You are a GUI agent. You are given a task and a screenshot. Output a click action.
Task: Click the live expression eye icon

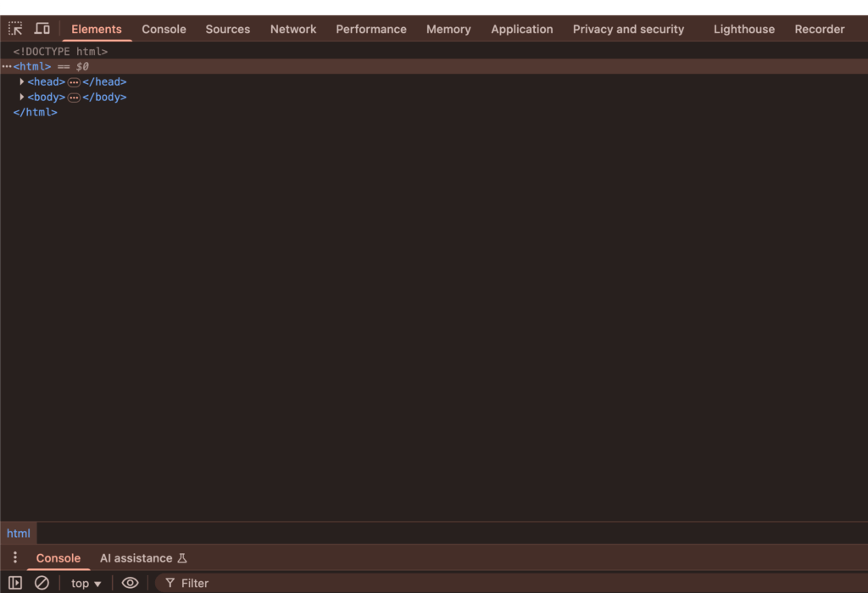[130, 583]
